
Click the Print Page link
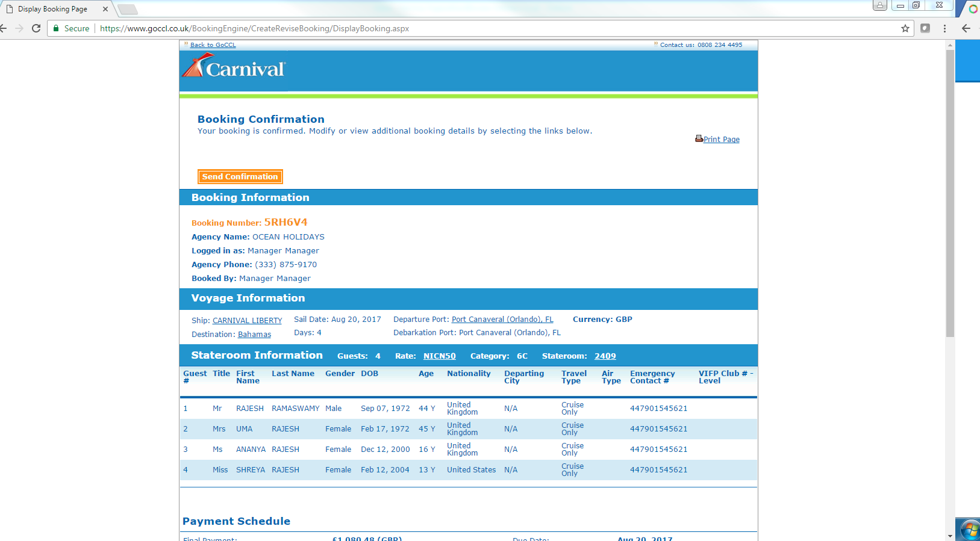pyautogui.click(x=722, y=140)
